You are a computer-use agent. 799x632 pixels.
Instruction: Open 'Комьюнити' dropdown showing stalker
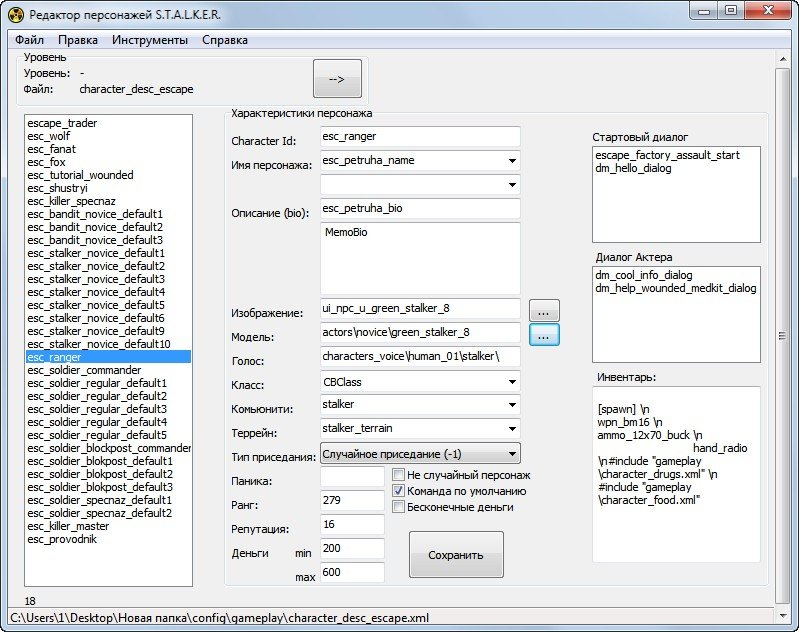[512, 405]
